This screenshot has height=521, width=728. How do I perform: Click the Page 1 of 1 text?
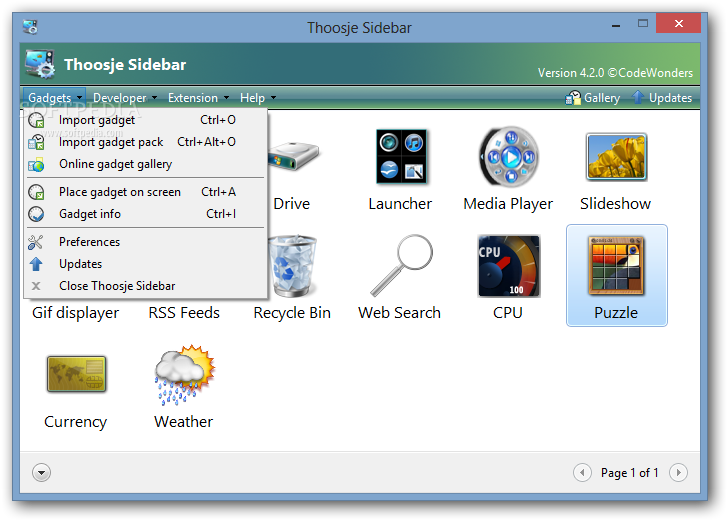[x=630, y=473]
